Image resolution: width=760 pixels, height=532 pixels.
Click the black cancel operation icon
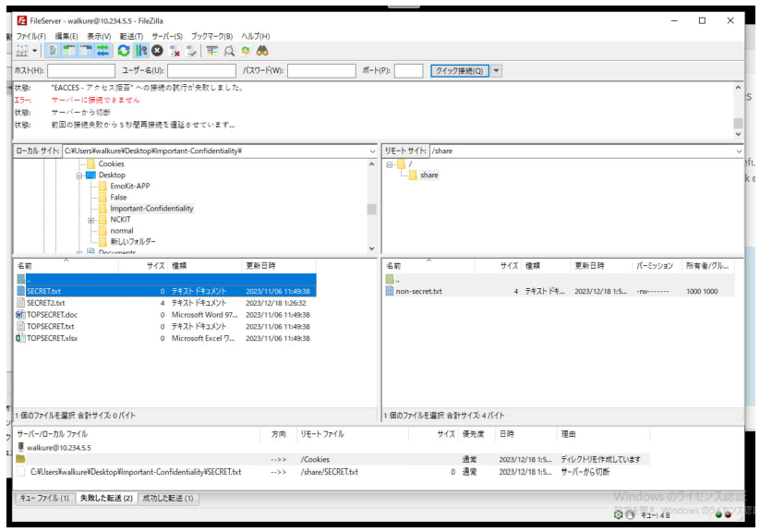(x=157, y=51)
